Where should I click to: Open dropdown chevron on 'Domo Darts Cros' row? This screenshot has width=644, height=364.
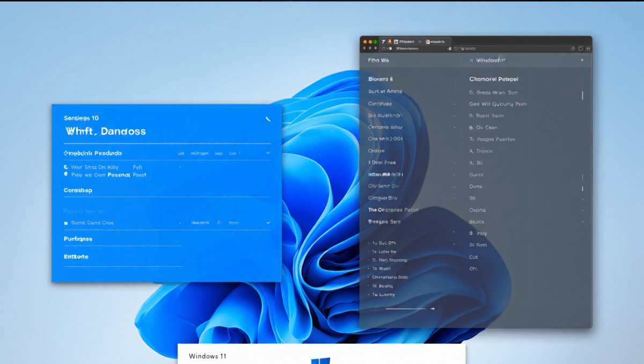(x=268, y=222)
